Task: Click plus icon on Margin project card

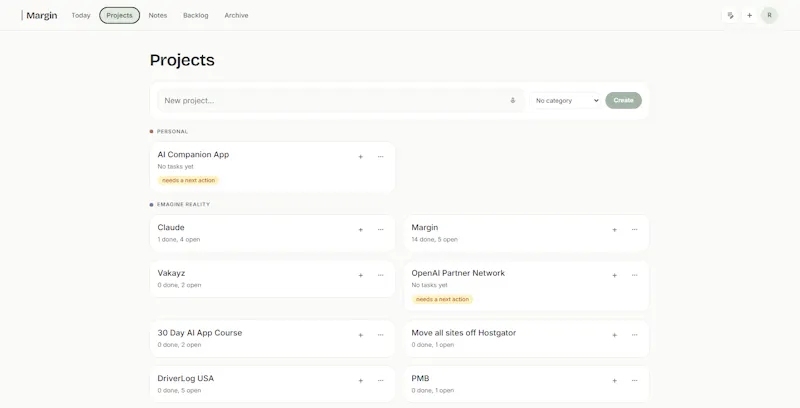Action: tap(614, 230)
